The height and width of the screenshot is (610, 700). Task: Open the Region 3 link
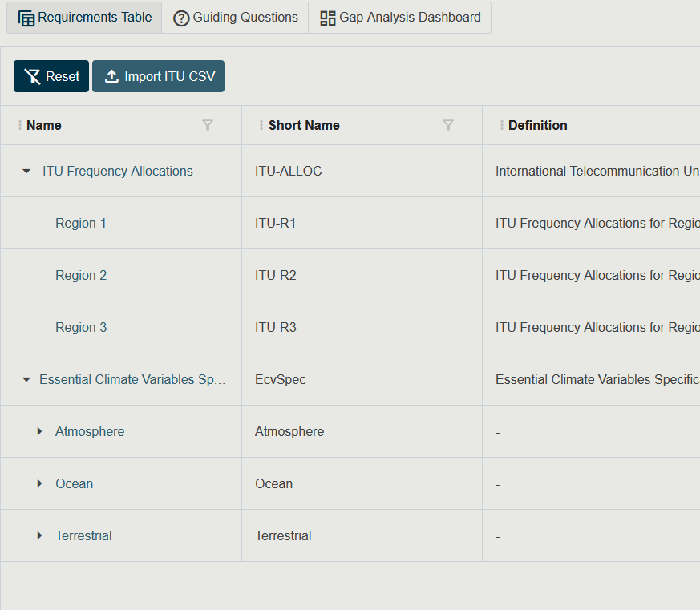pos(81,327)
